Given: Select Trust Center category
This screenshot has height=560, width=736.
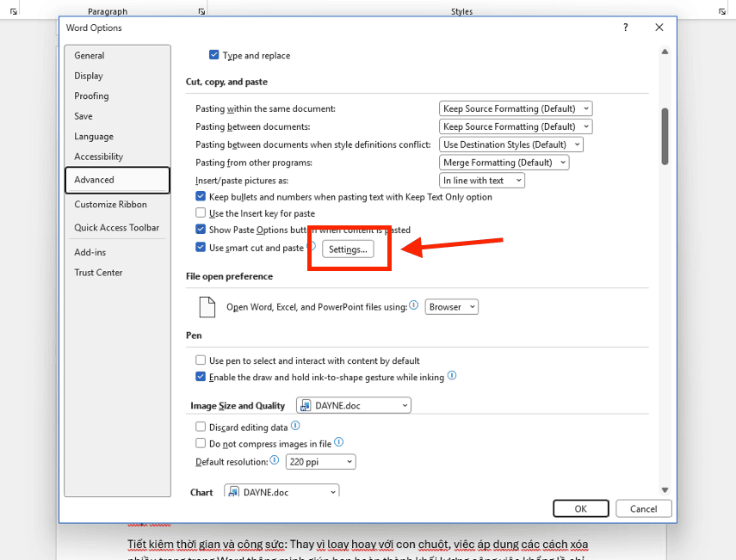Looking at the screenshot, I should 117,273.
